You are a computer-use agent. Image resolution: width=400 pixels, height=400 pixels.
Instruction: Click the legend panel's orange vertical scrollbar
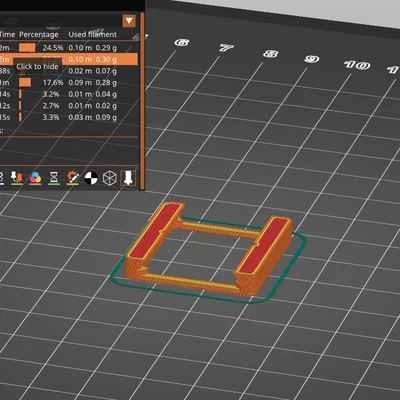[x=142, y=100]
